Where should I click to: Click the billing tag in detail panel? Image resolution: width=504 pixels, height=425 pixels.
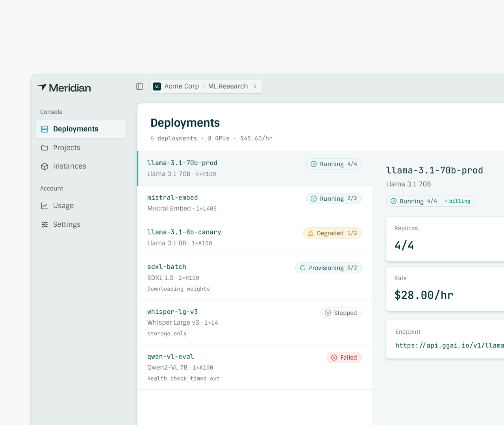(x=458, y=201)
